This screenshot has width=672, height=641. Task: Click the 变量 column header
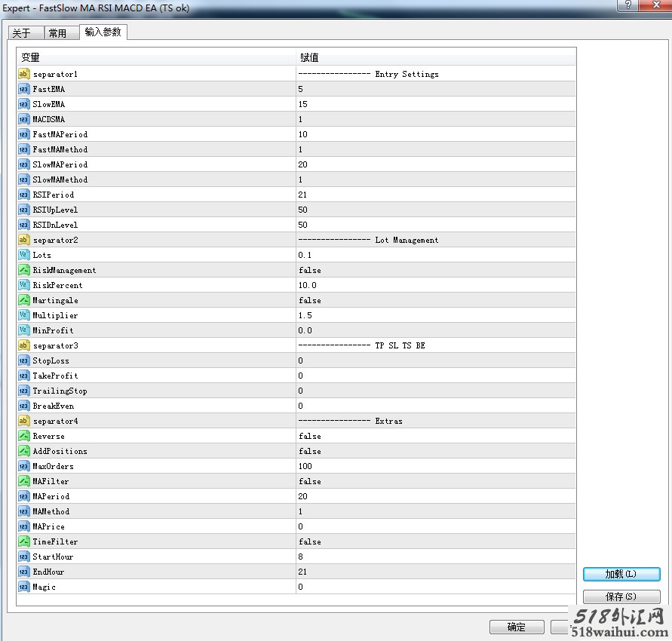pos(156,57)
